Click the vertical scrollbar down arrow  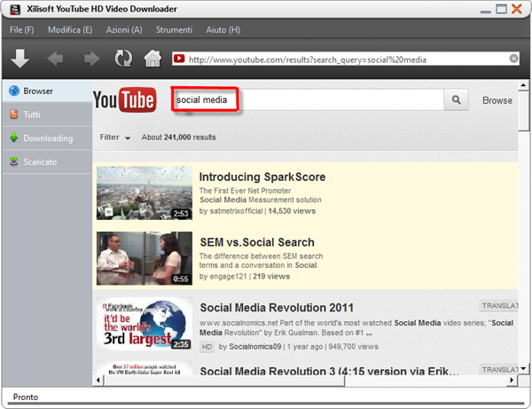pyautogui.click(x=523, y=368)
